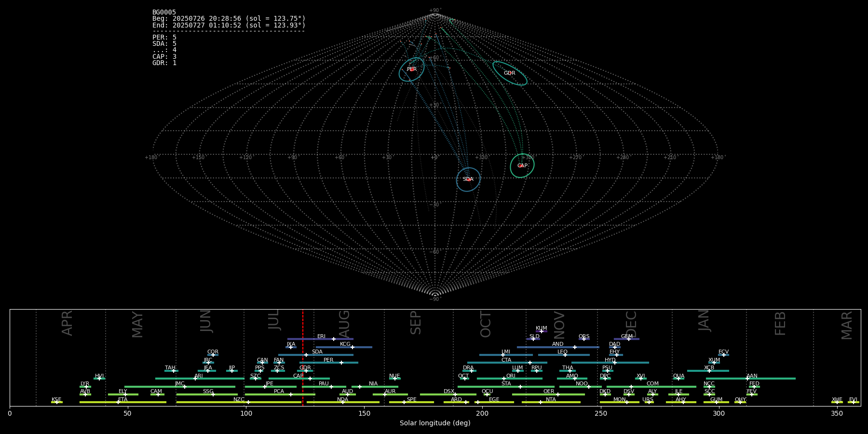Select the GDR shower marker in timeline
Screen dimensions: 868x434
305,370
